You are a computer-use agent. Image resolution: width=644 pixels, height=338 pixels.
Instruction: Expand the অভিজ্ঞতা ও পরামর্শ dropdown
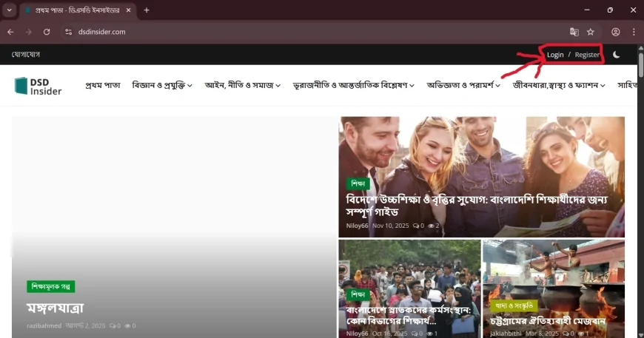[463, 85]
